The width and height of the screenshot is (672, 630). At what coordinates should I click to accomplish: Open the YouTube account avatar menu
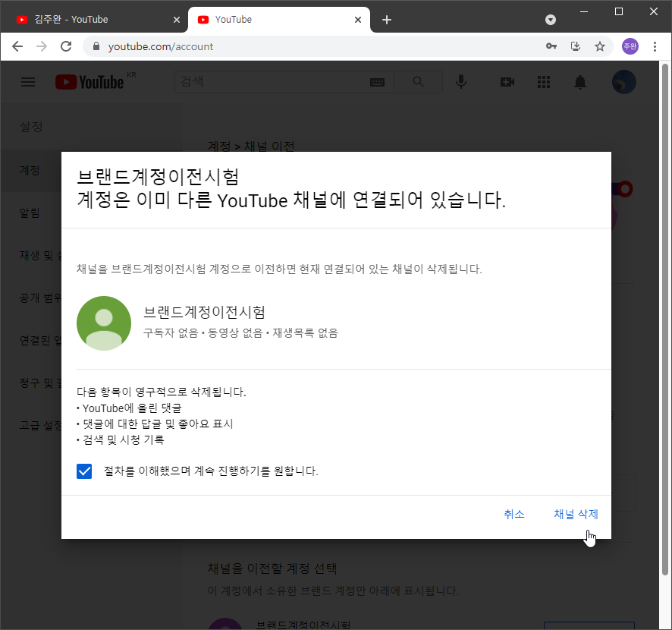(623, 82)
